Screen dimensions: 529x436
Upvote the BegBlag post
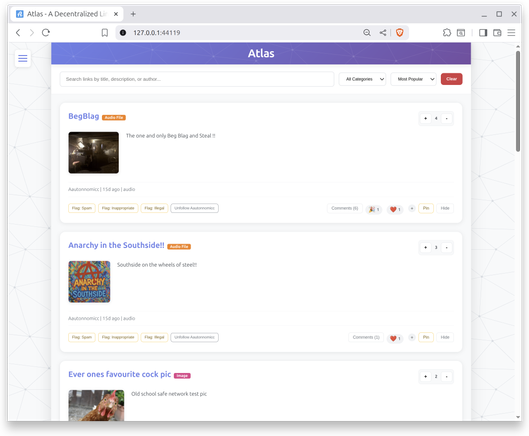(425, 118)
